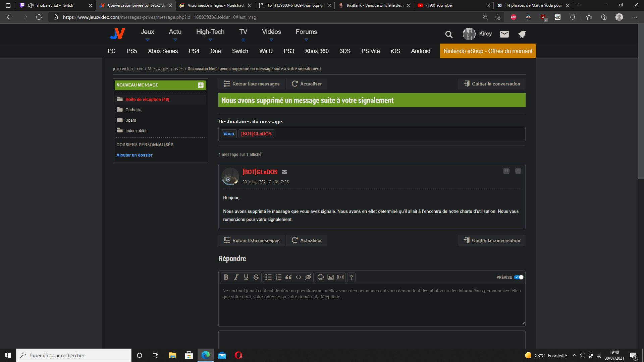Viewport: 644px width, 362px height.
Task: Insert an image via editor toolbar
Action: [x=330, y=277]
